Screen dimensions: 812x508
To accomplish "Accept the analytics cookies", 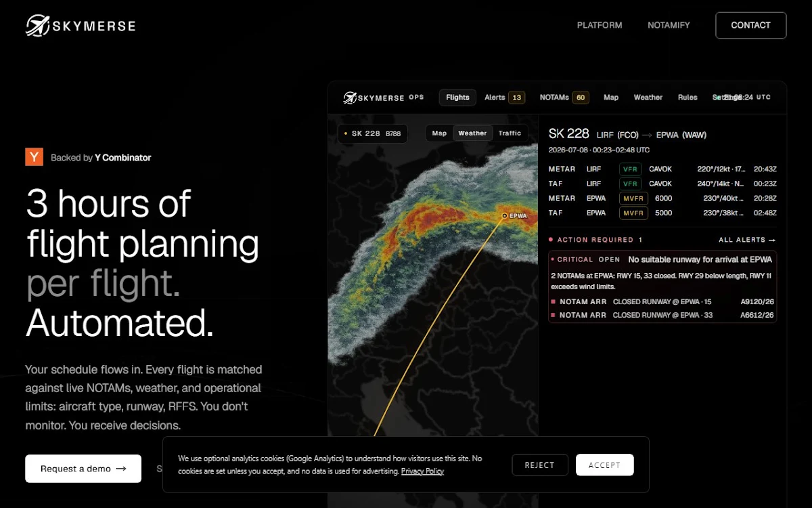I will (x=604, y=465).
